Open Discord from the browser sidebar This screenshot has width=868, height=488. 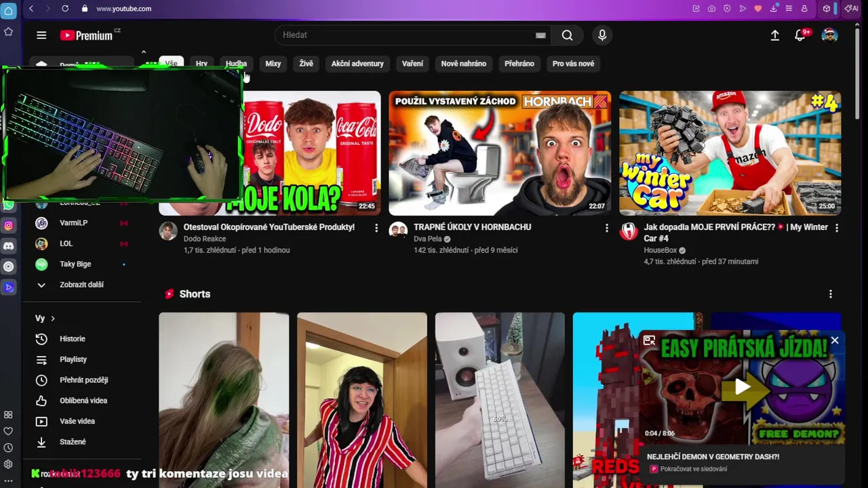point(8,246)
